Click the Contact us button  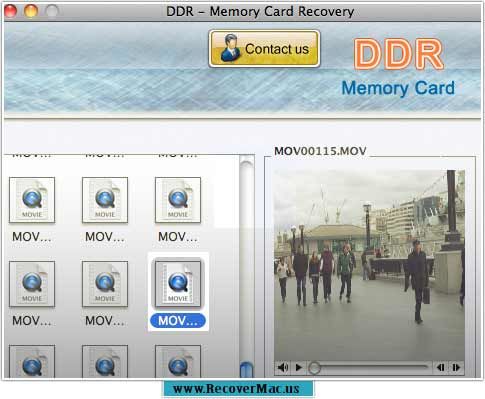[264, 49]
